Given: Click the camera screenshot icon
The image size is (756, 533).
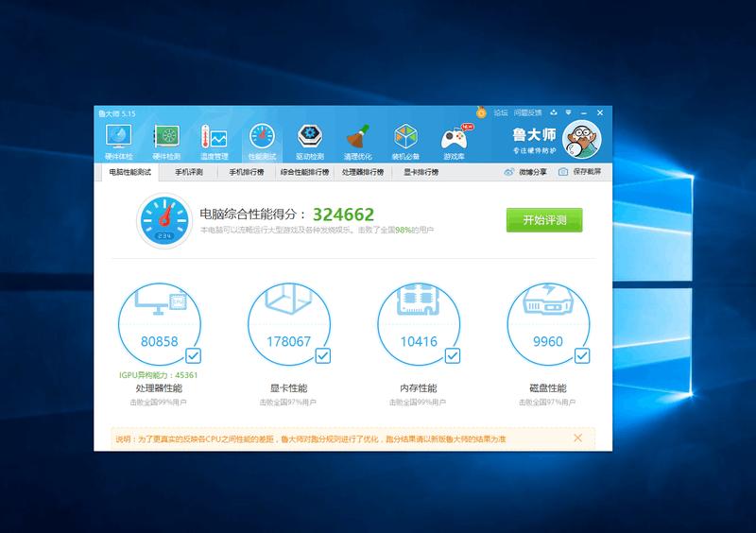Looking at the screenshot, I should (x=562, y=172).
